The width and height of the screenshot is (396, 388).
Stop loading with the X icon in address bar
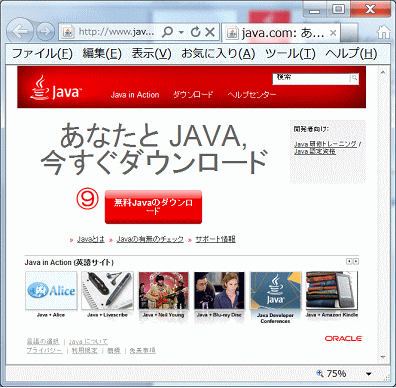[x=210, y=32]
